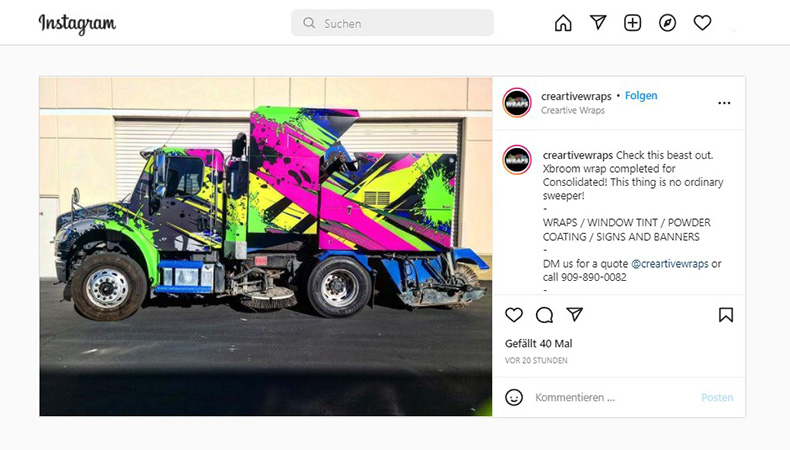Screen dimensions: 790x450
Task: Focus the Suchen search field
Action: click(392, 23)
